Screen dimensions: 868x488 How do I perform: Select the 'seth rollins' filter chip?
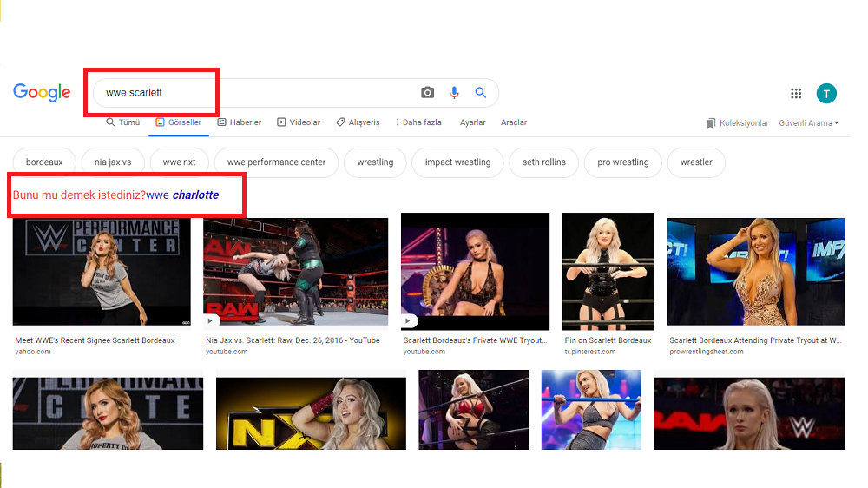click(x=543, y=162)
